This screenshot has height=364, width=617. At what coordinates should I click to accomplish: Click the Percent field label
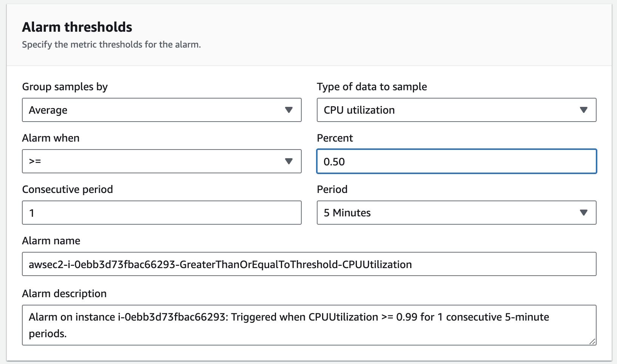[x=335, y=138]
